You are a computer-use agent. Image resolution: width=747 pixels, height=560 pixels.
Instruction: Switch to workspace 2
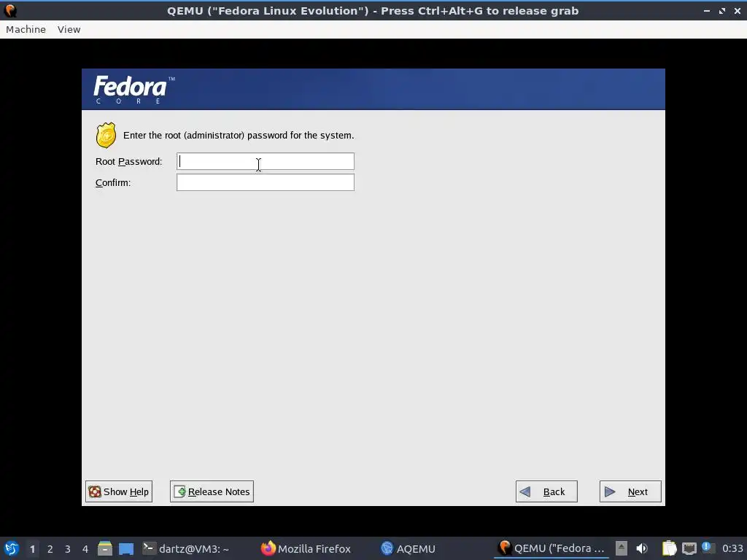point(50,549)
